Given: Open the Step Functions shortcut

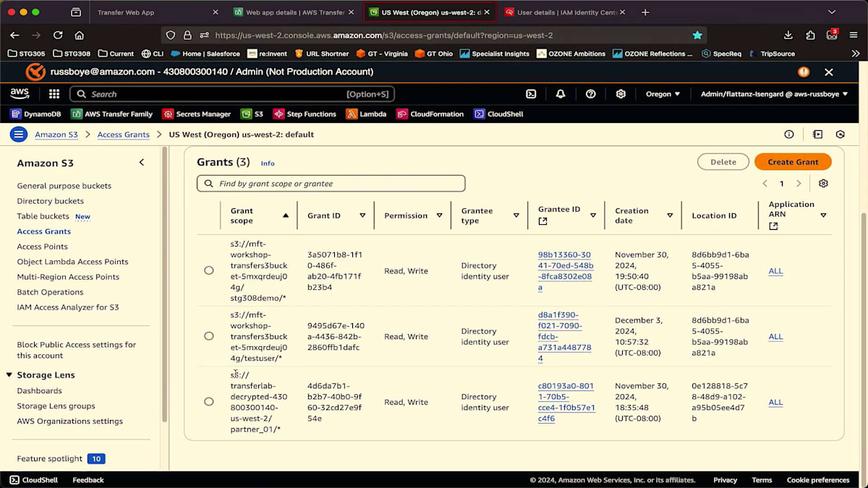Looking at the screenshot, I should [305, 114].
